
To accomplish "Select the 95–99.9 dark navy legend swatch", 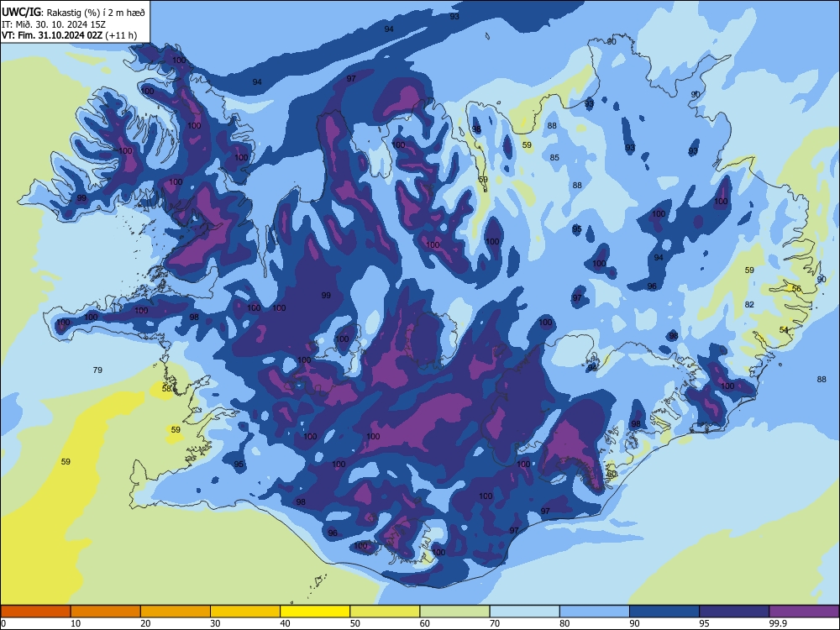I will (734, 612).
